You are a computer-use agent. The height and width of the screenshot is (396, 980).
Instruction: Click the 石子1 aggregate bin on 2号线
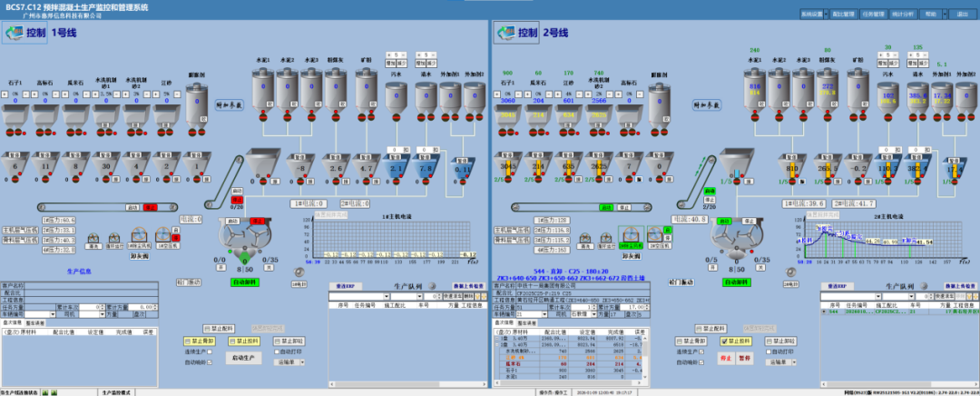point(505,115)
